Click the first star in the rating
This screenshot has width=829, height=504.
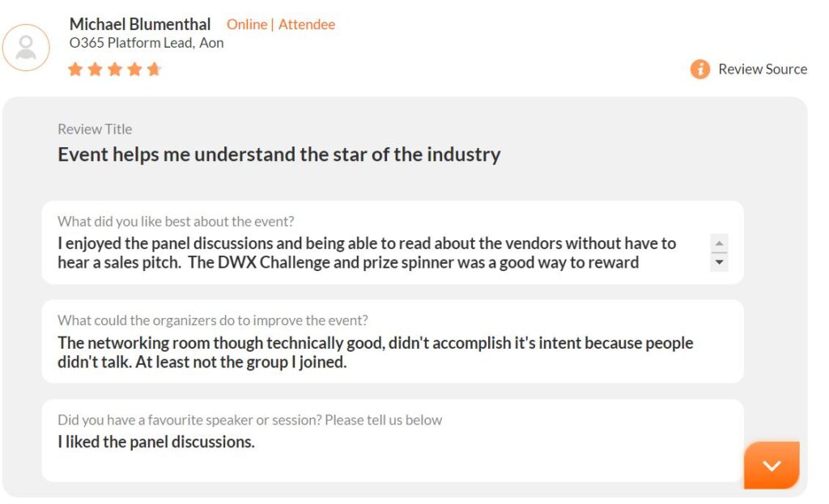(75, 70)
